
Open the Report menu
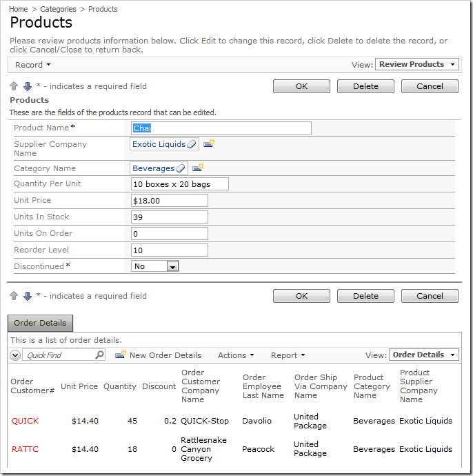288,355
